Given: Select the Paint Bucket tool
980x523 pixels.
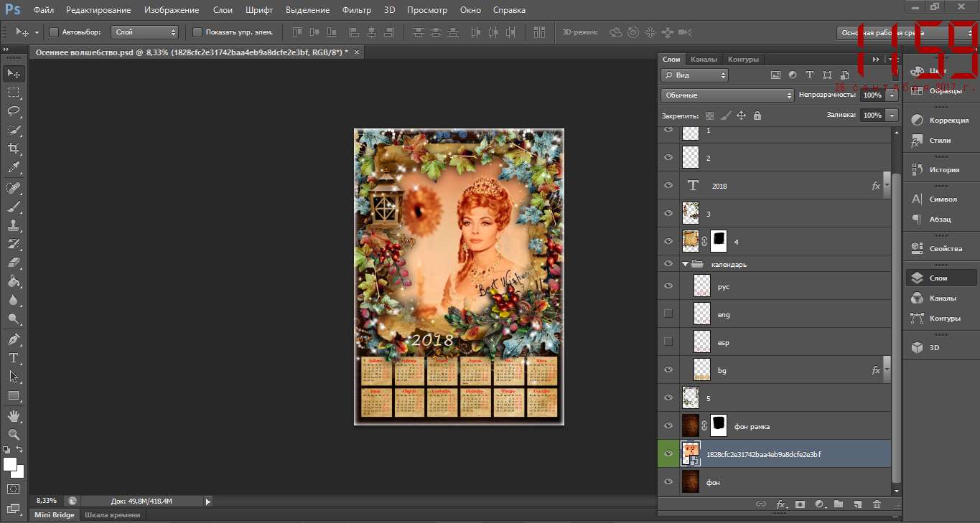Looking at the screenshot, I should 14,282.
